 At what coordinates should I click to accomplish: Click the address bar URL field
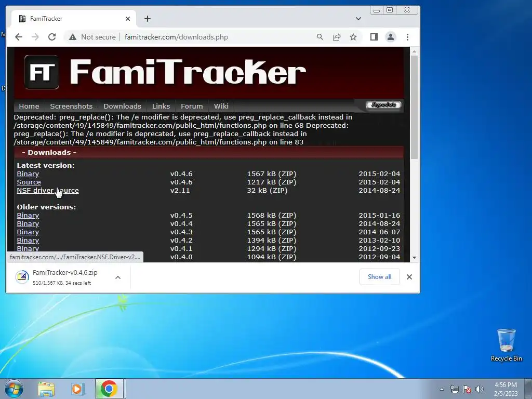pyautogui.click(x=214, y=37)
